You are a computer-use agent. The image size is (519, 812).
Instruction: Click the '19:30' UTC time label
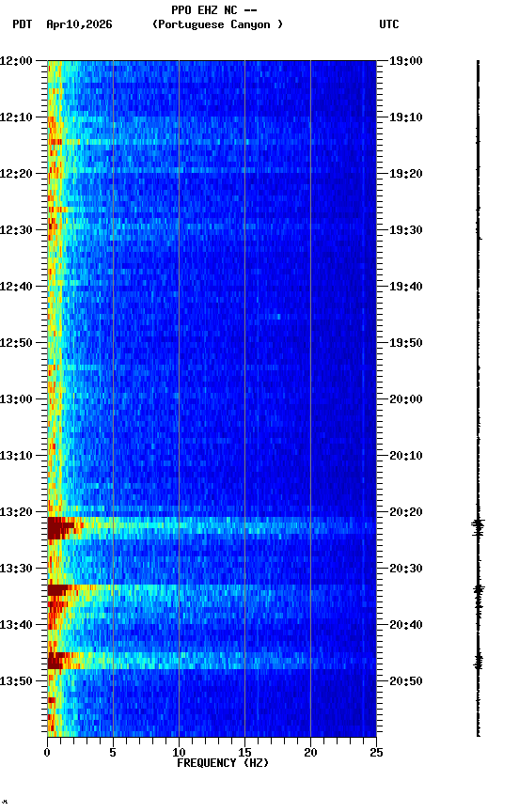pyautogui.click(x=406, y=230)
